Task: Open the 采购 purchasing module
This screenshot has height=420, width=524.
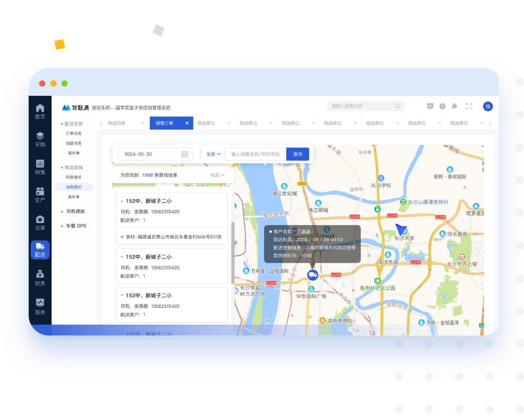Action: [x=40, y=139]
